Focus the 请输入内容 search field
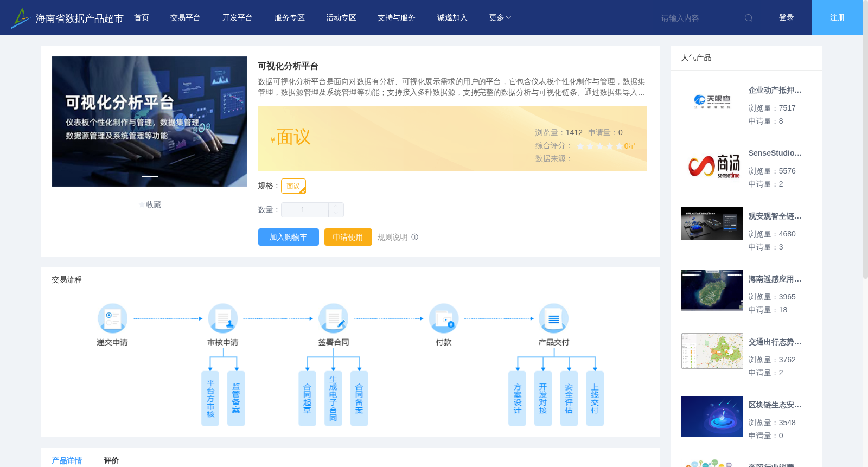 699,18
